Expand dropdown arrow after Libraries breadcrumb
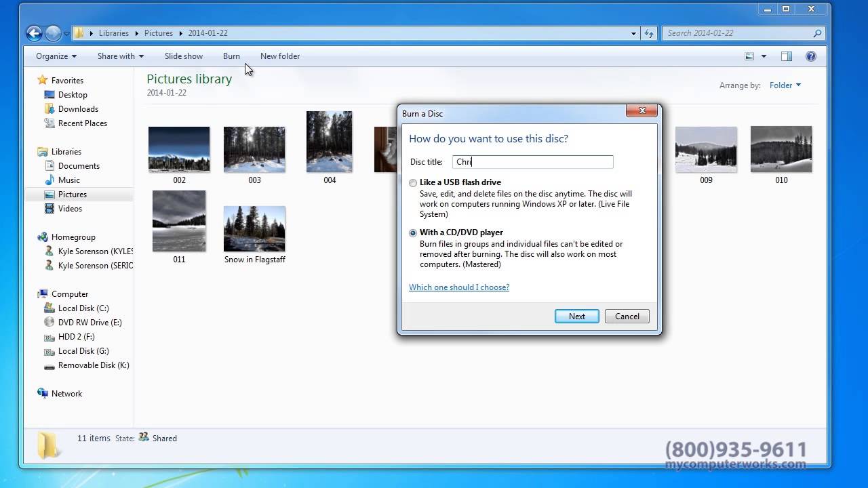Screen dimensions: 868x488 click(136, 33)
